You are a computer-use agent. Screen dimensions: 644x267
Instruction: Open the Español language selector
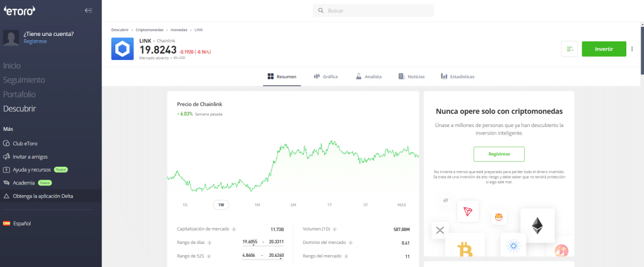pyautogui.click(x=17, y=223)
